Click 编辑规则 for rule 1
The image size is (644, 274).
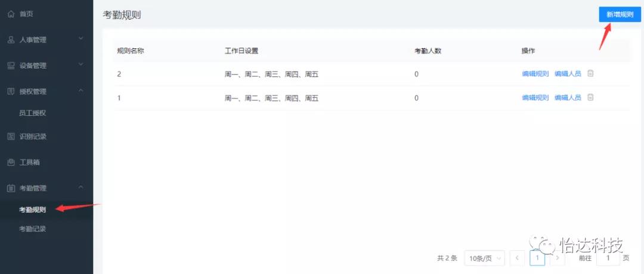point(535,98)
